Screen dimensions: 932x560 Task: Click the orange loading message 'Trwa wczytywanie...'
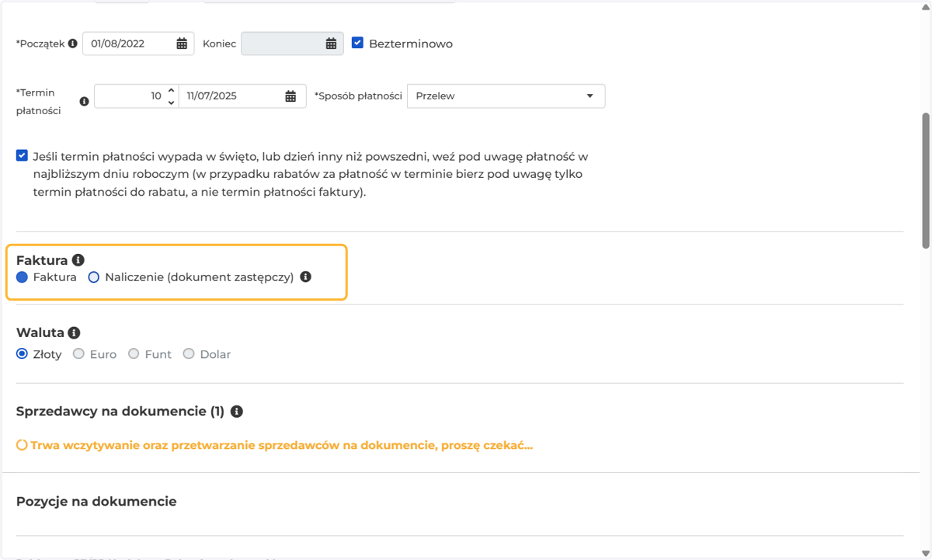pos(275,446)
